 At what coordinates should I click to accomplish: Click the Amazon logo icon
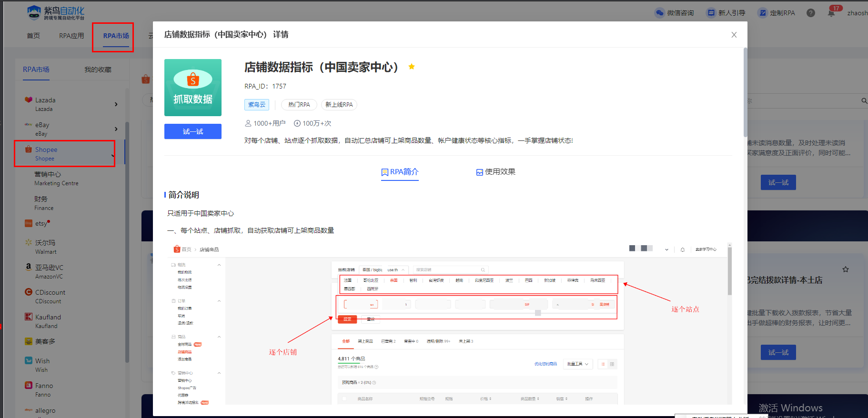[29, 267]
